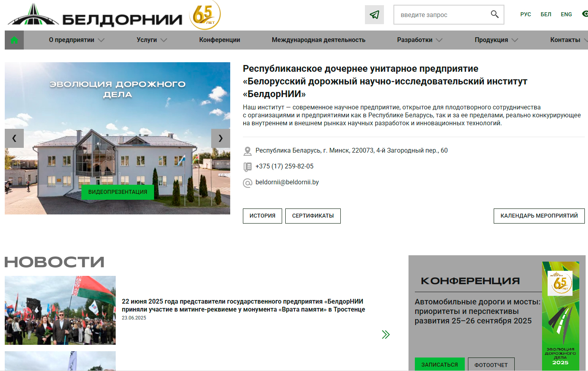Click the institute full name heading
Screen dimensions: 588x371
[385, 81]
